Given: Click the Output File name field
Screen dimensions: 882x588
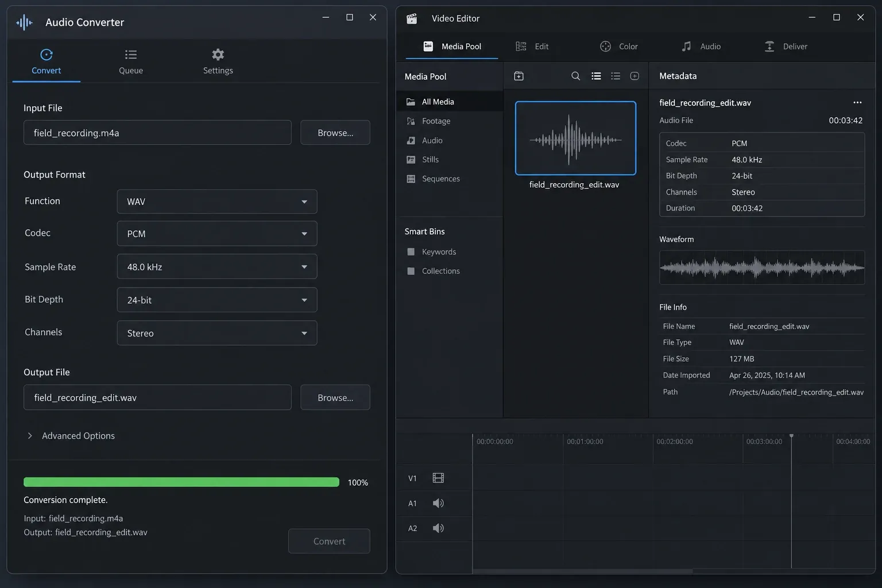Looking at the screenshot, I should coord(157,397).
